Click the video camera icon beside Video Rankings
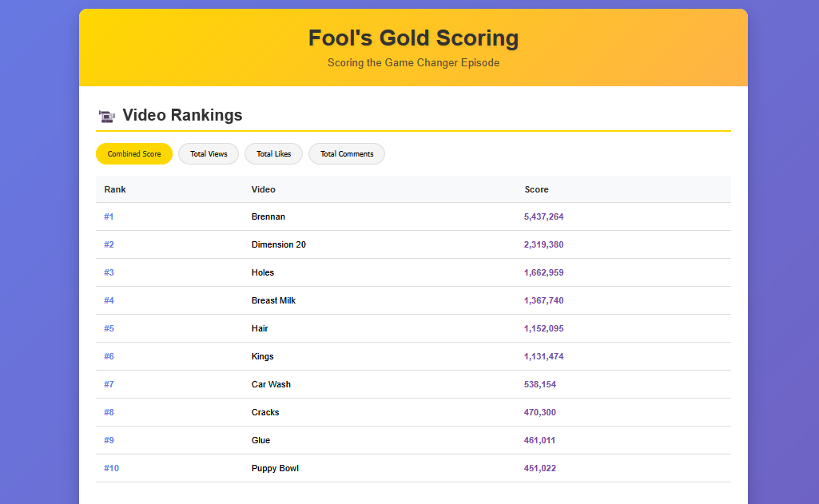819x504 pixels. 106,116
